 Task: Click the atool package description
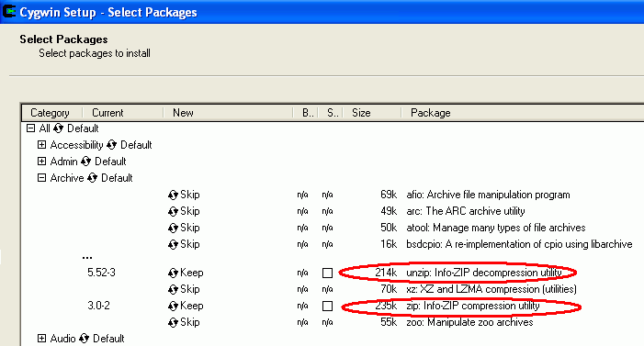(x=496, y=228)
